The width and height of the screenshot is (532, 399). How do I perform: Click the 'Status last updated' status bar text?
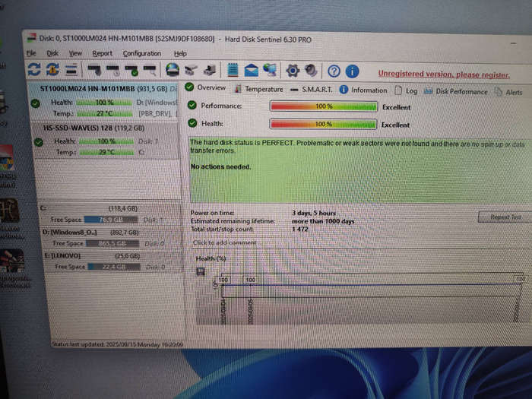[x=117, y=344]
